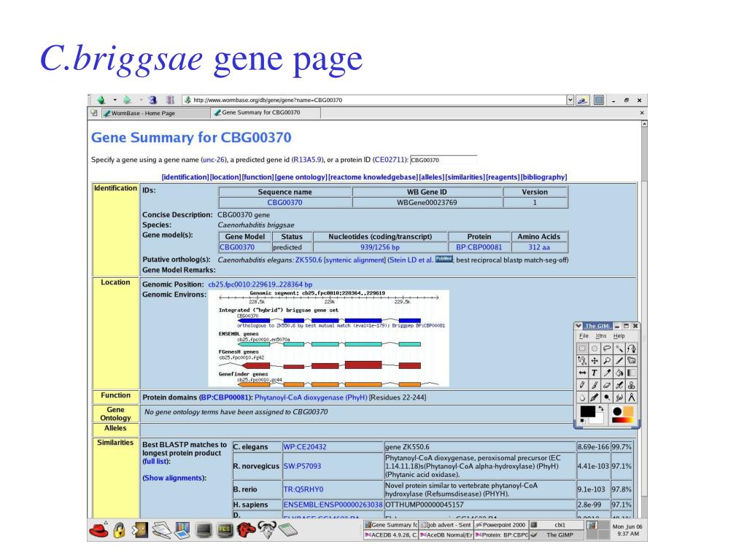This screenshot has width=747, height=560.
Task: Click the GIMP foreground black color swatch
Action: 587,412
